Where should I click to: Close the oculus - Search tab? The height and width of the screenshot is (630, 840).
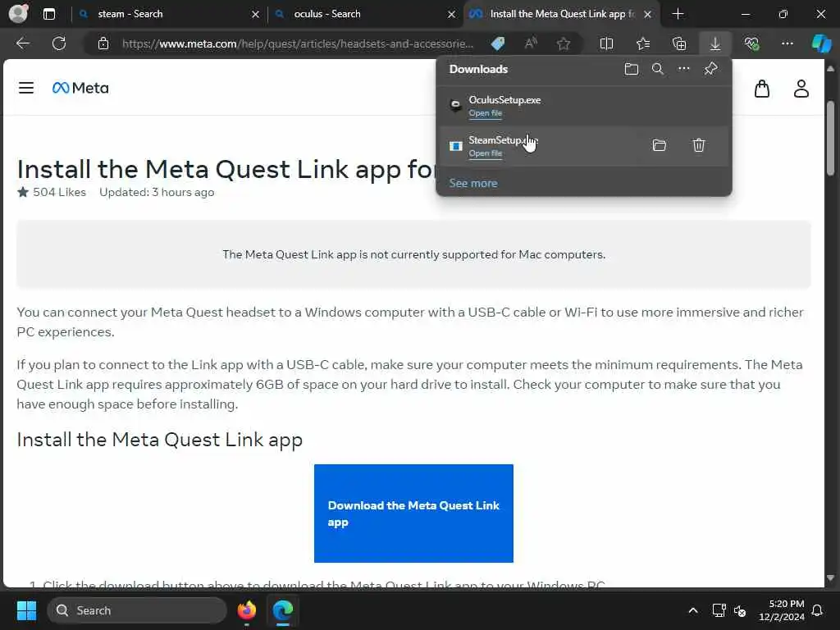pos(452,15)
